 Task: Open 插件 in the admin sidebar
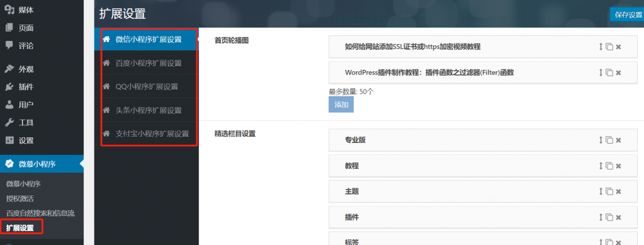click(42, 87)
